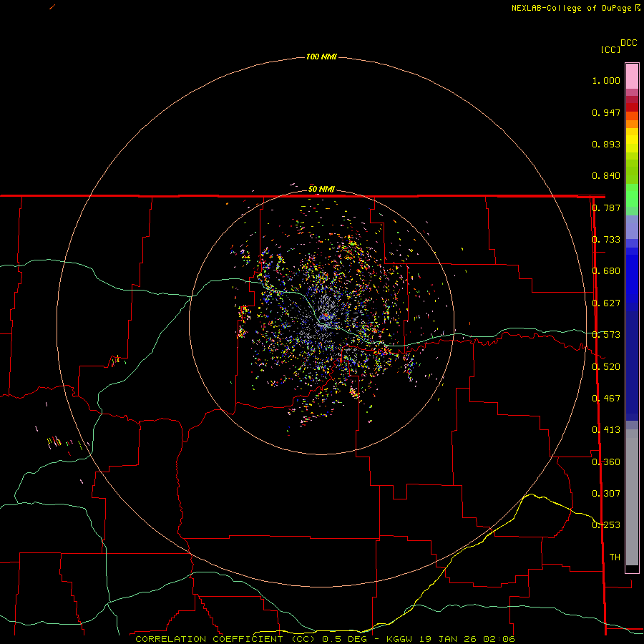The height and width of the screenshot is (644, 644).
Task: Click the 100 NMI range ring label
Action: coord(321,57)
